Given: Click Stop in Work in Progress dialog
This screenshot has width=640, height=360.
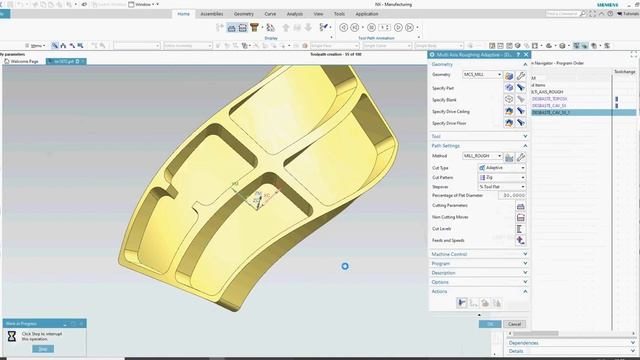Looking at the screenshot, I should click(x=43, y=349).
